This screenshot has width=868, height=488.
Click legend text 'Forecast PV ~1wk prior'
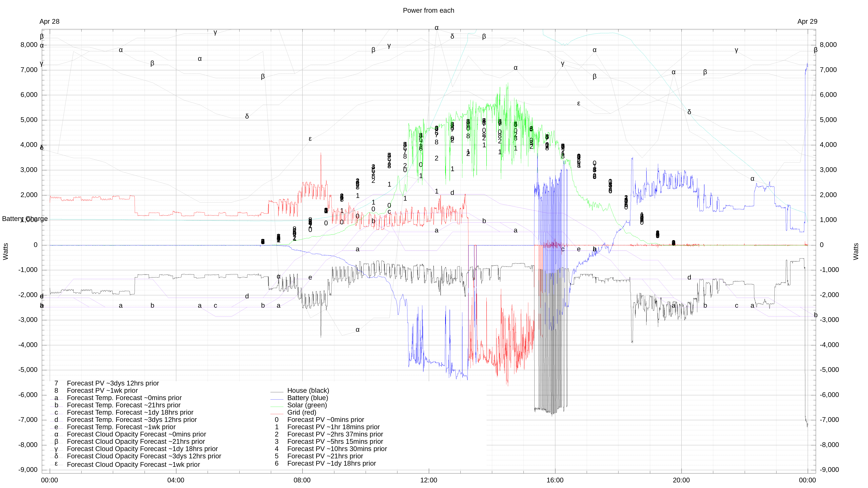(102, 391)
